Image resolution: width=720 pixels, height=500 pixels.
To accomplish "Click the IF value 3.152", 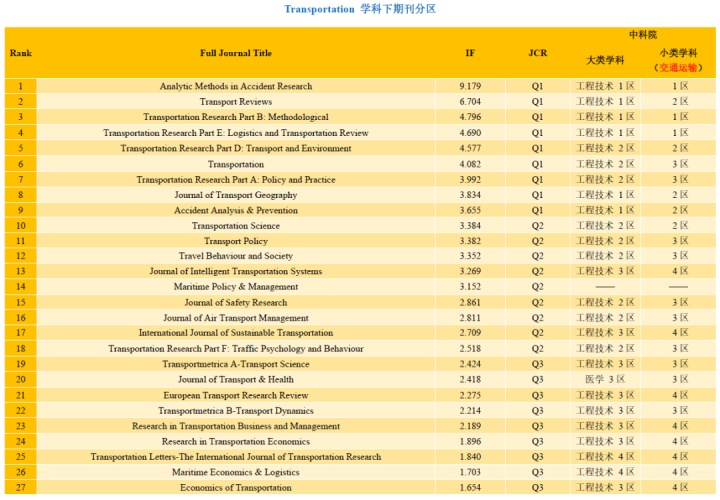I will click(x=470, y=287).
